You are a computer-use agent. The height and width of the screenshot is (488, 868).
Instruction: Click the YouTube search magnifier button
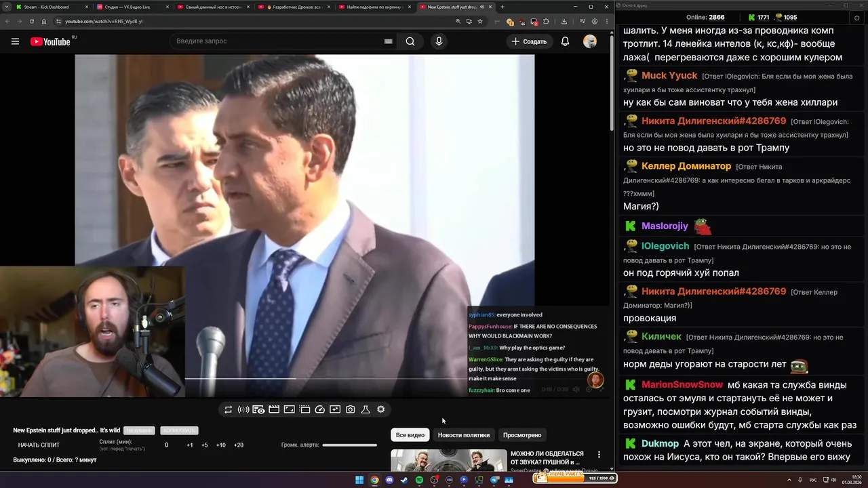[x=410, y=41]
